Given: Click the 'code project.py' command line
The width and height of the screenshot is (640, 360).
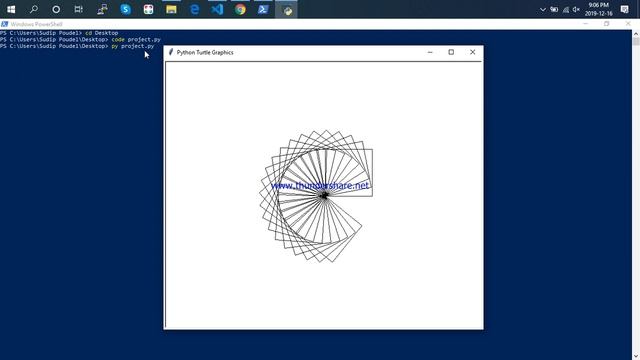Looking at the screenshot, I should point(80,40).
